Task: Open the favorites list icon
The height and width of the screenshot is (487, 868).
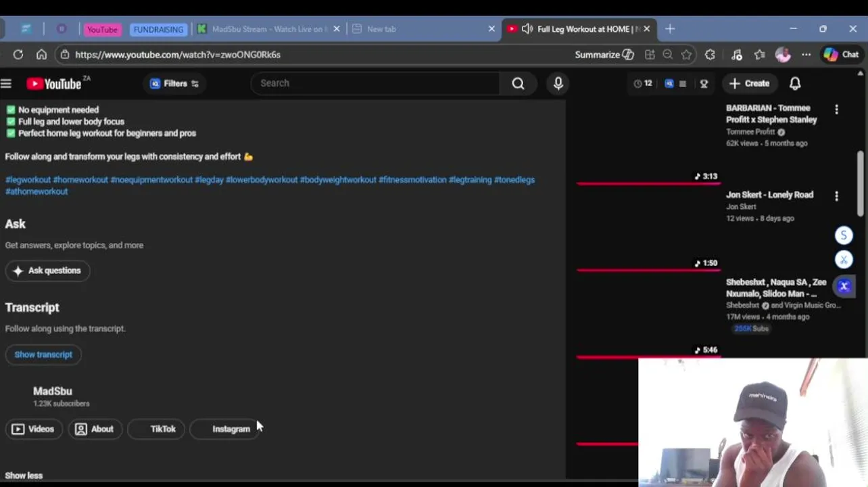Action: [760, 55]
